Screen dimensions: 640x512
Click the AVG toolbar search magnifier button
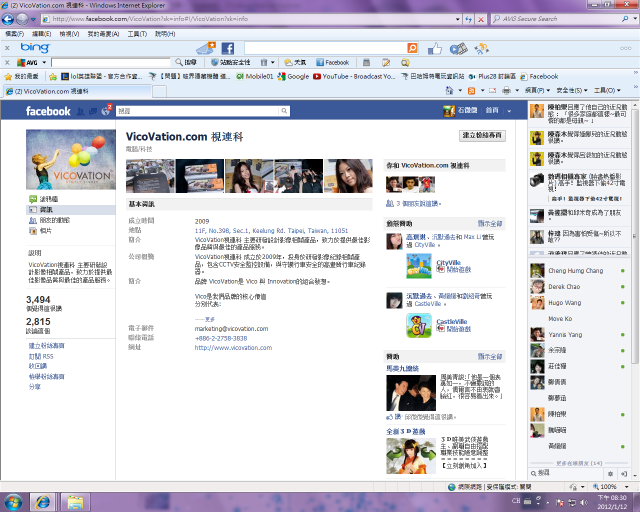pos(186,62)
